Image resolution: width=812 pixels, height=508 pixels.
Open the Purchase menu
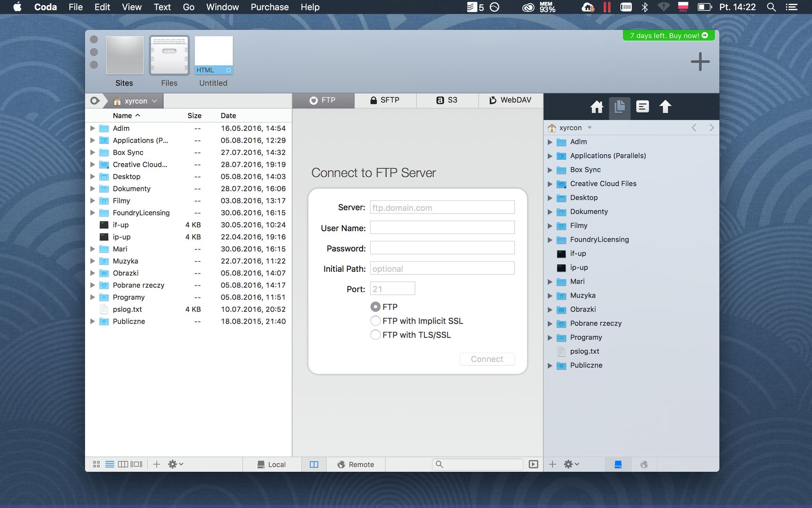tap(270, 7)
